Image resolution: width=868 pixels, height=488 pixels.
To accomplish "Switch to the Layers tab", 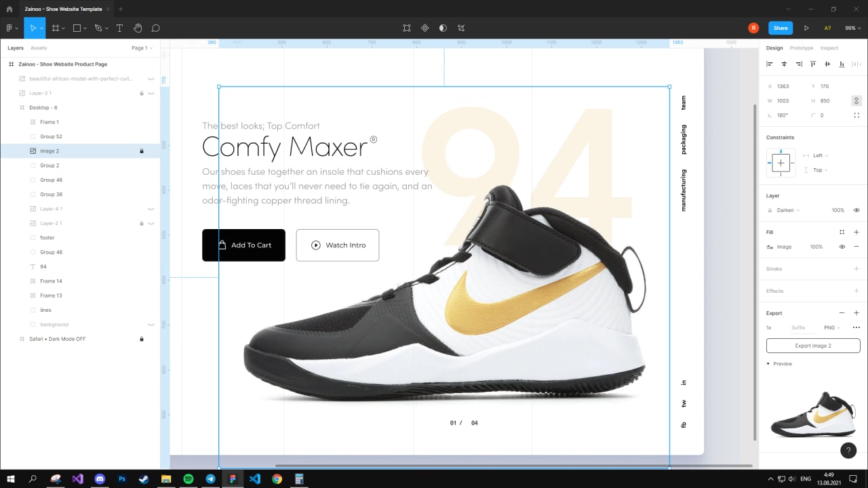I will pos(16,48).
